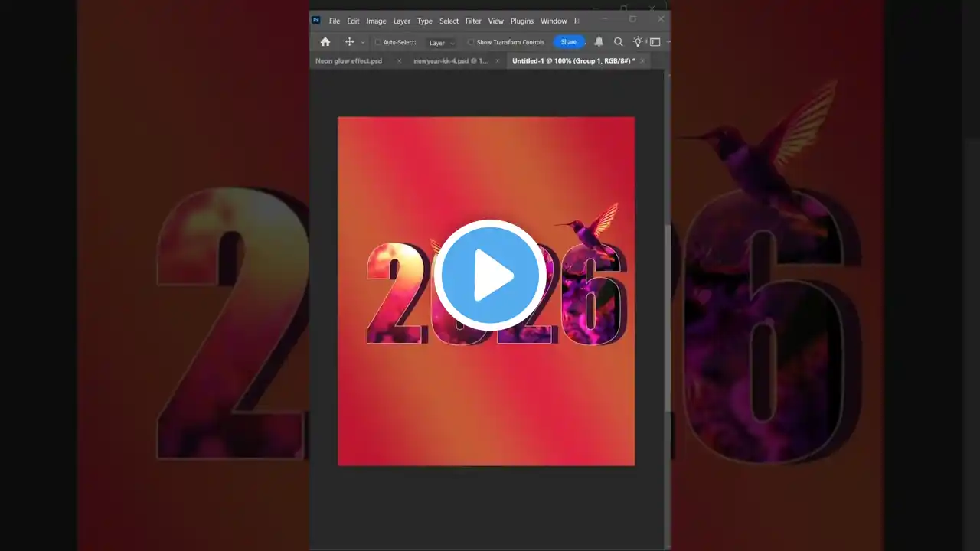Click the workspace layout icon

tap(655, 42)
